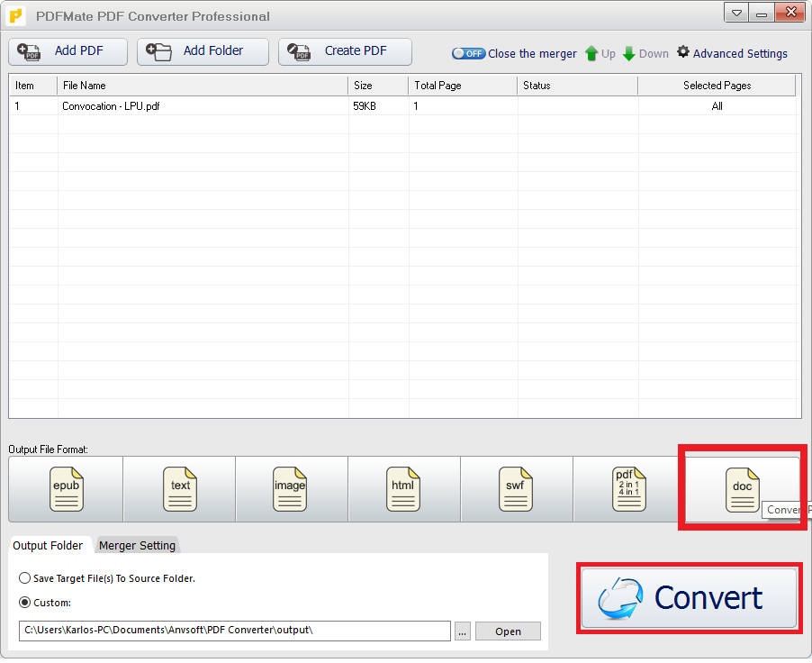Click the Add PDF button
This screenshot has height=663, width=812.
point(68,51)
